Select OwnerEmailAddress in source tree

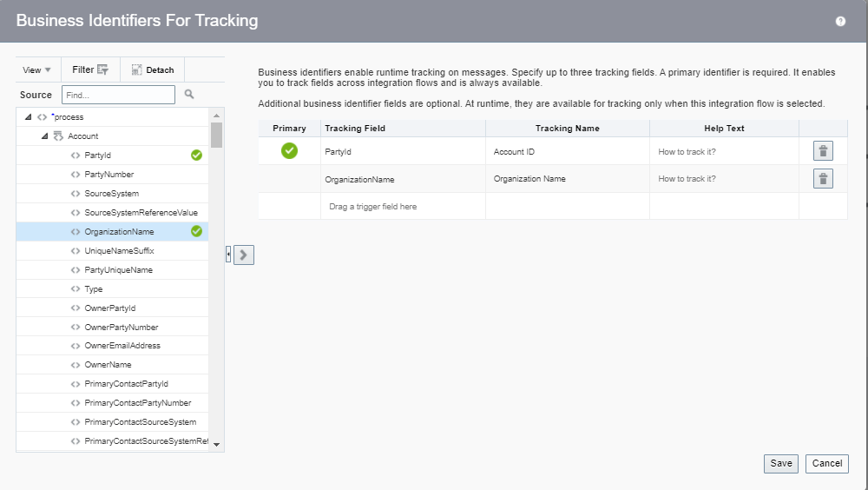pos(122,346)
